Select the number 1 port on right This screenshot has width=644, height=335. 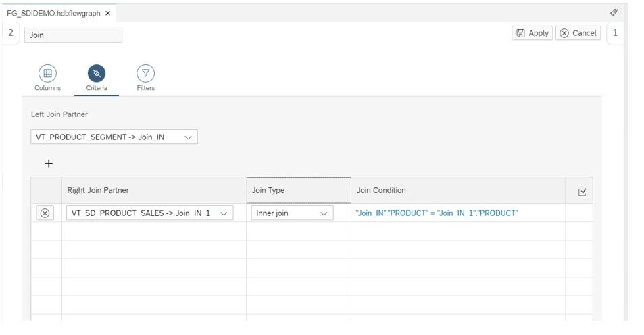click(615, 33)
